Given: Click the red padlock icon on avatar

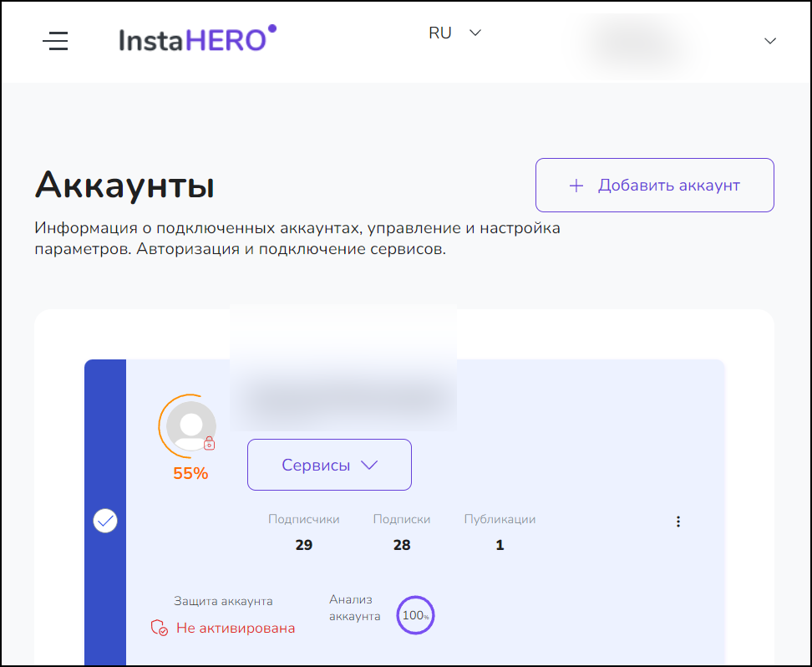Looking at the screenshot, I should [x=209, y=443].
